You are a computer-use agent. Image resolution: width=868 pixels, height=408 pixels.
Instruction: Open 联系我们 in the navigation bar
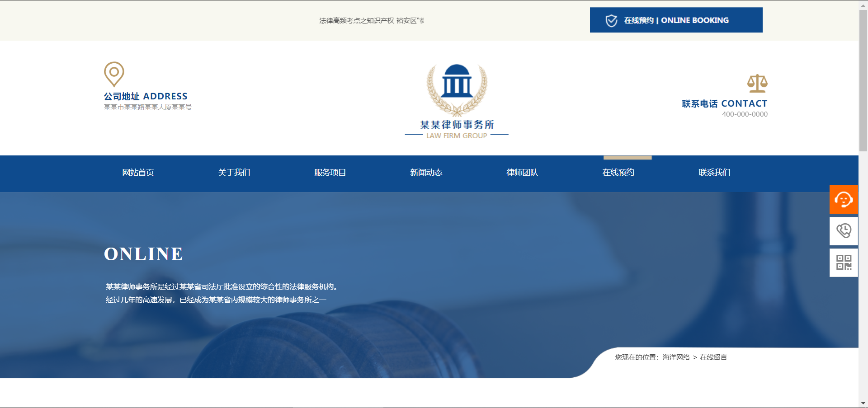pos(714,173)
